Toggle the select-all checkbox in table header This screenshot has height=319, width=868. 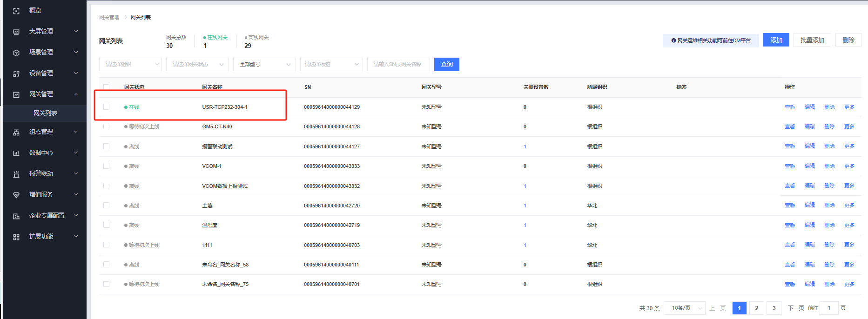coord(107,87)
